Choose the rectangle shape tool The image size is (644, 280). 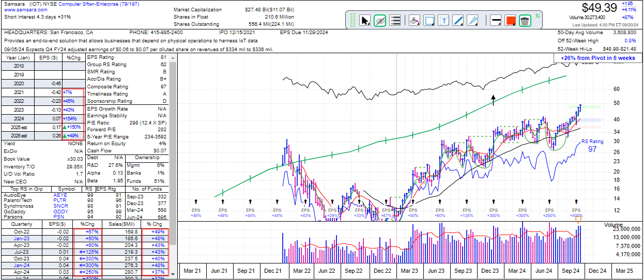[428, 21]
